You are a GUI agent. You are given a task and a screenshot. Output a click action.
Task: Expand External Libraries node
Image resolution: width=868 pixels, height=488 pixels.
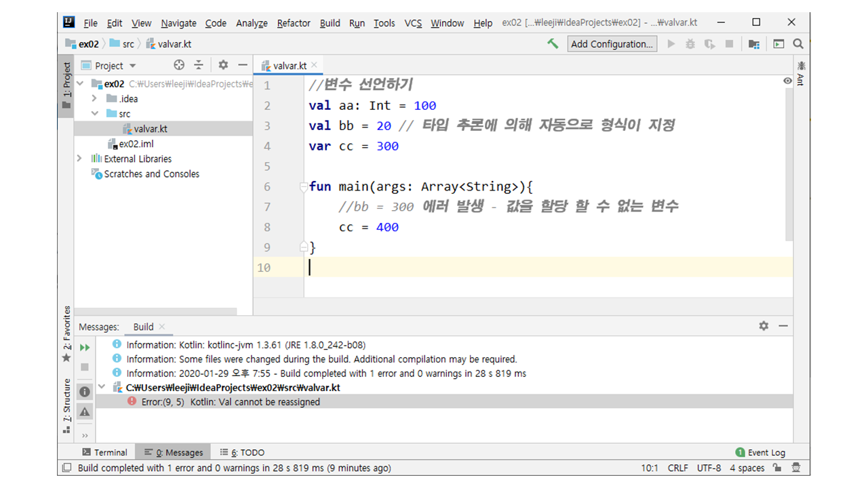(80, 159)
